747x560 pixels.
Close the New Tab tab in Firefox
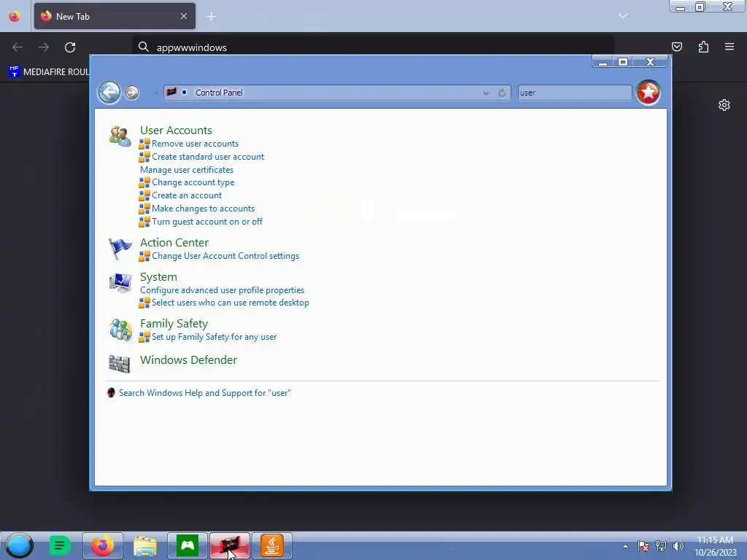tap(184, 16)
